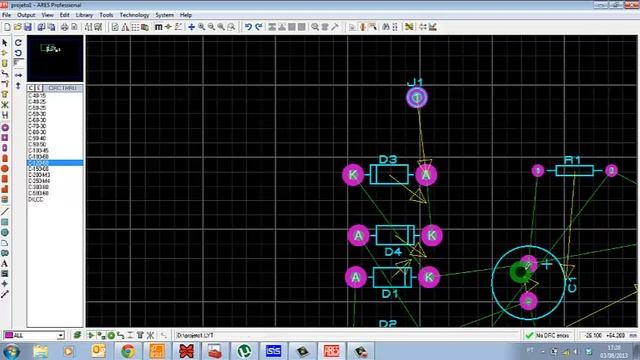Click the resistor R1 body

tap(574, 171)
